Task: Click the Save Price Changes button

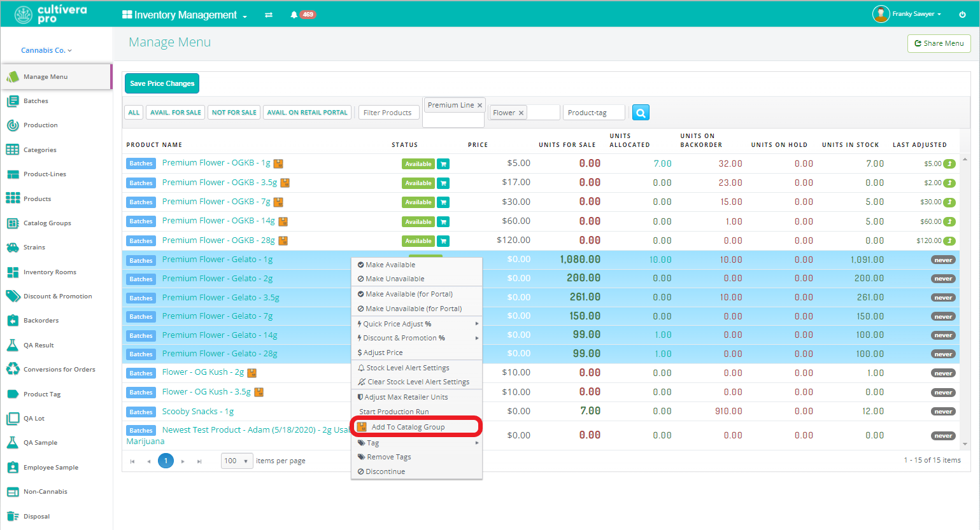Action: pyautogui.click(x=162, y=83)
